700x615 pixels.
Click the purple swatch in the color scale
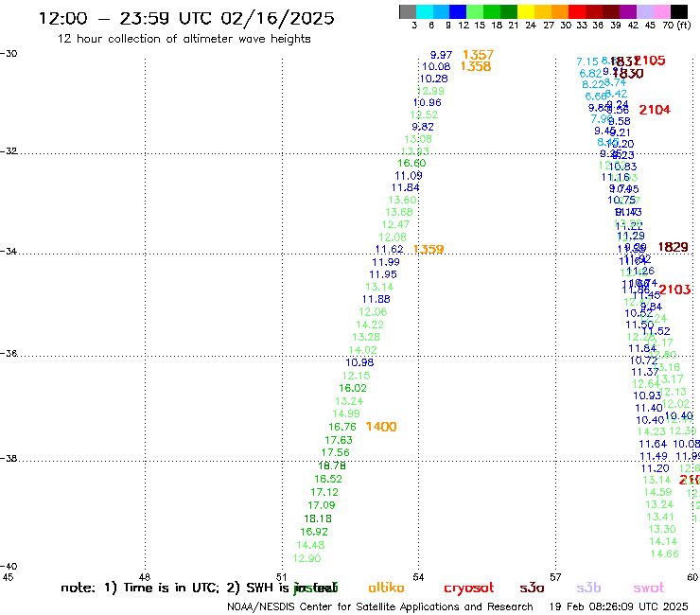click(628, 11)
